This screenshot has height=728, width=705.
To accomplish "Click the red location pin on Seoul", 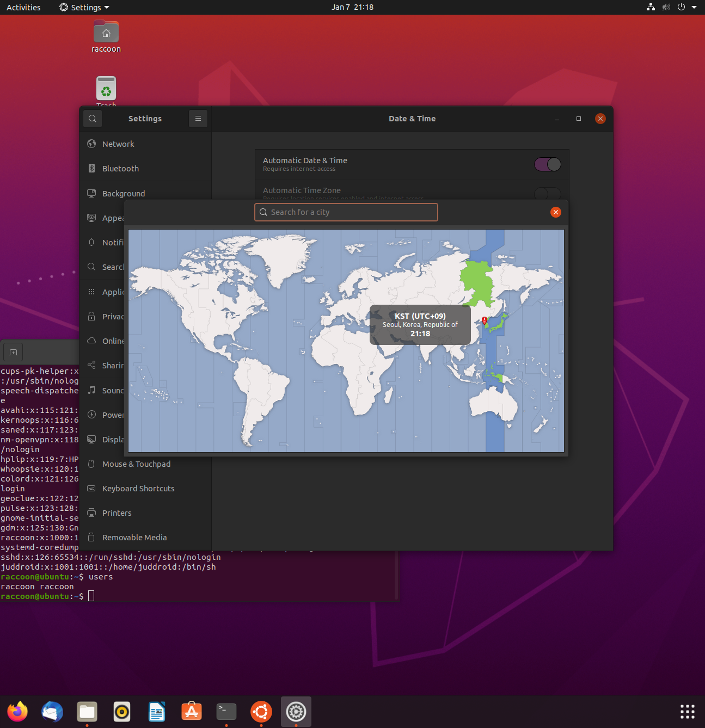I will tap(485, 320).
